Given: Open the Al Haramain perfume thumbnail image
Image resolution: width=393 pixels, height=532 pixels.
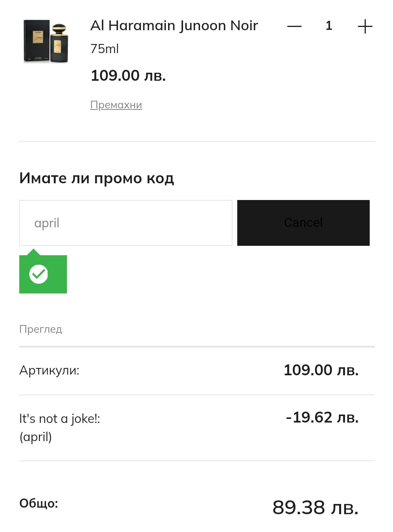Looking at the screenshot, I should coord(46,41).
